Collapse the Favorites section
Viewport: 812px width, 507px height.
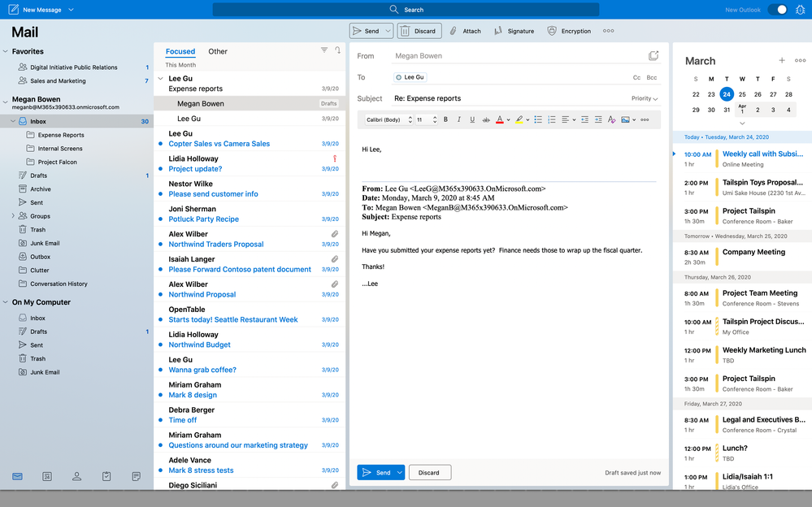(x=5, y=51)
